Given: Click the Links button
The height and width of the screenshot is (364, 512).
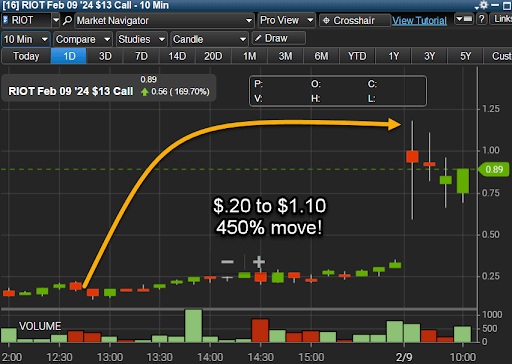Looking at the screenshot, I should [502, 19].
